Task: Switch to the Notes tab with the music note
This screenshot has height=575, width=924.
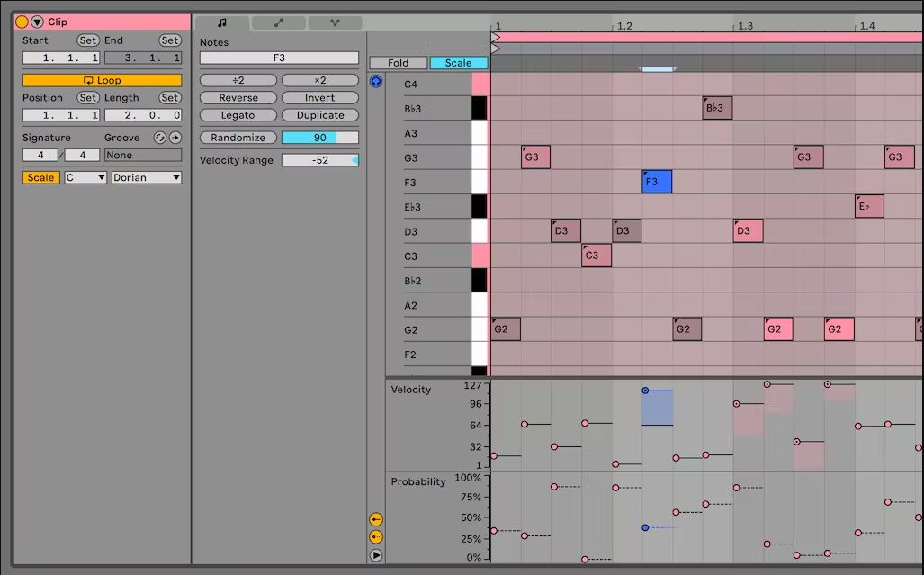Action: click(x=221, y=22)
